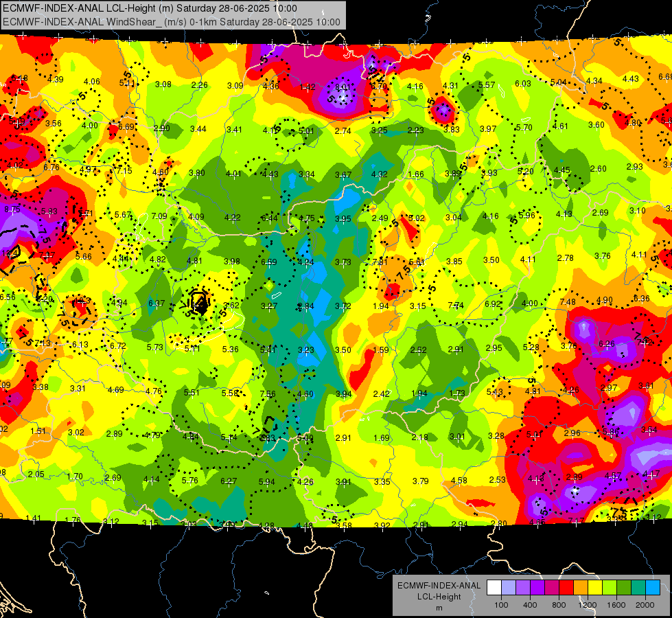The height and width of the screenshot is (618, 672).
Task: Click the WindShear_ (m/s) 0-1km title line
Action: click(172, 22)
